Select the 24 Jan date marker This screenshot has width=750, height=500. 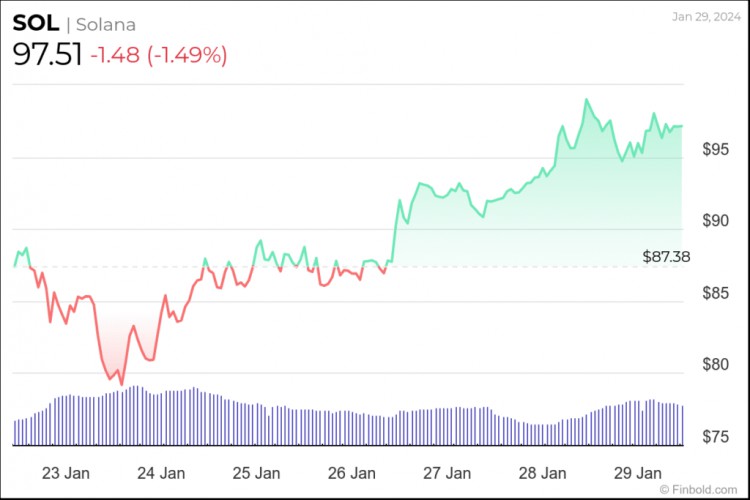[x=161, y=473]
